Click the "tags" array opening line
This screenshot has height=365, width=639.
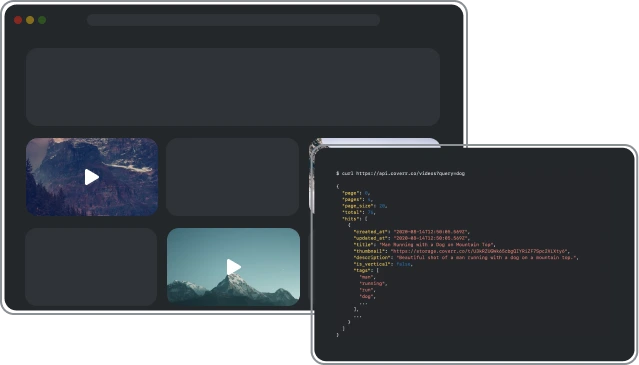tap(366, 270)
